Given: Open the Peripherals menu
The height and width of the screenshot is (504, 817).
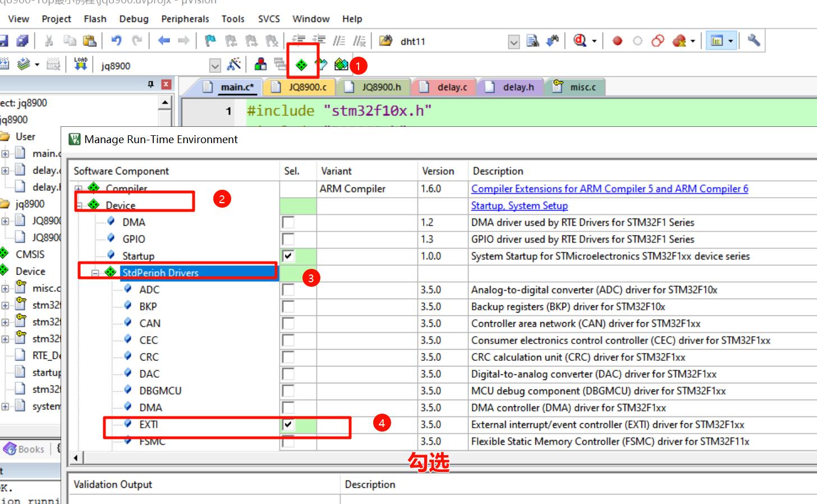Looking at the screenshot, I should coord(185,19).
